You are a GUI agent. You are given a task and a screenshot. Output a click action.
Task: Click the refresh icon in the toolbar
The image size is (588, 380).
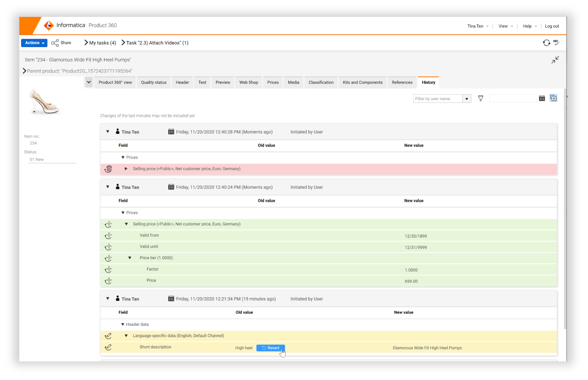546,43
